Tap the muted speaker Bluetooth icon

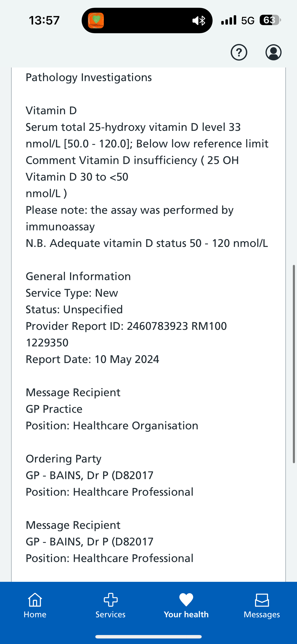point(199,20)
